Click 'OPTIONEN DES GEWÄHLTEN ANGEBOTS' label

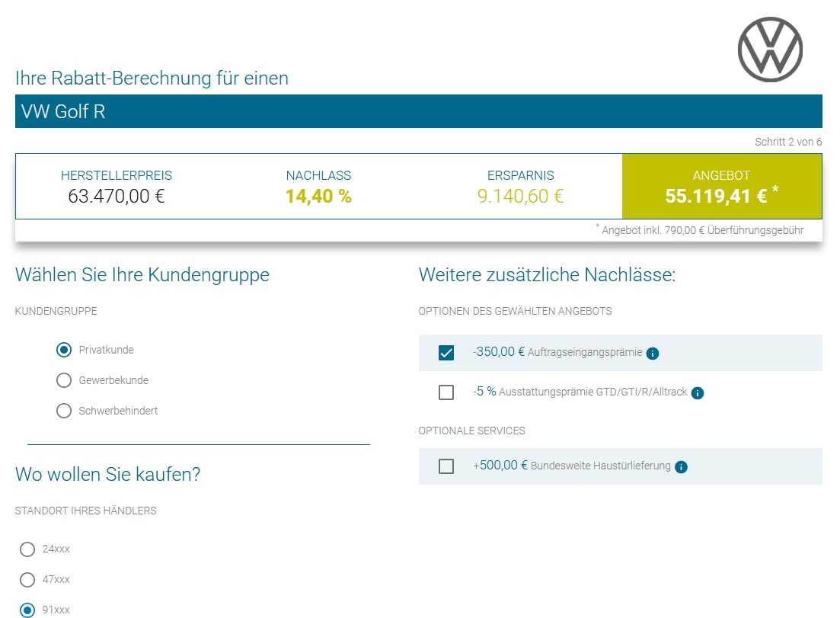click(515, 312)
